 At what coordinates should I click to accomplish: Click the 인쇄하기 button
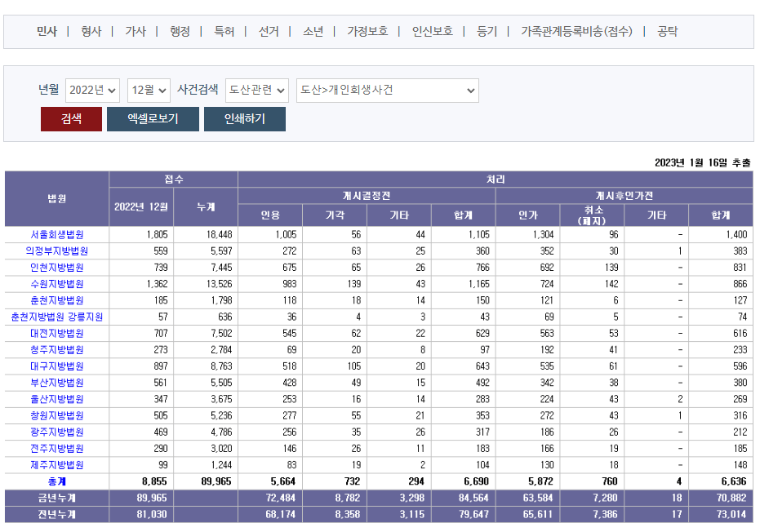pyautogui.click(x=245, y=118)
